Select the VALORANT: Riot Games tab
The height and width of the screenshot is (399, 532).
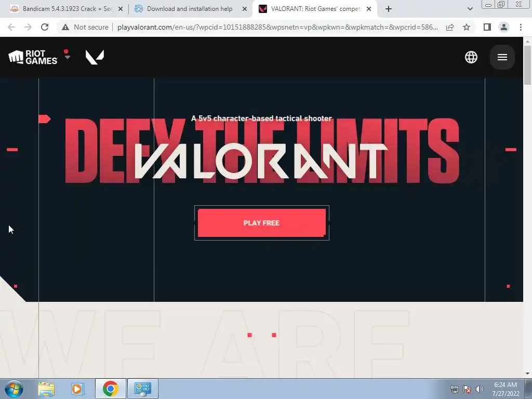click(x=315, y=9)
